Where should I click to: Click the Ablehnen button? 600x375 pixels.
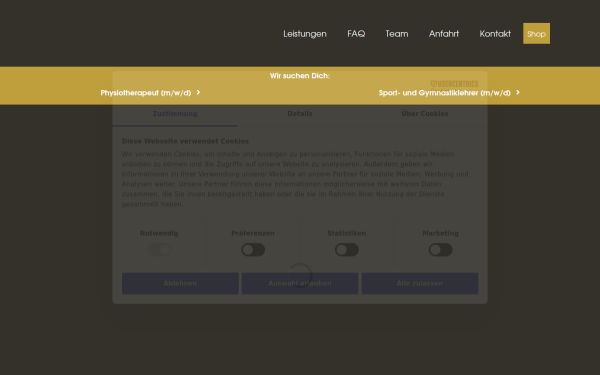(x=180, y=284)
